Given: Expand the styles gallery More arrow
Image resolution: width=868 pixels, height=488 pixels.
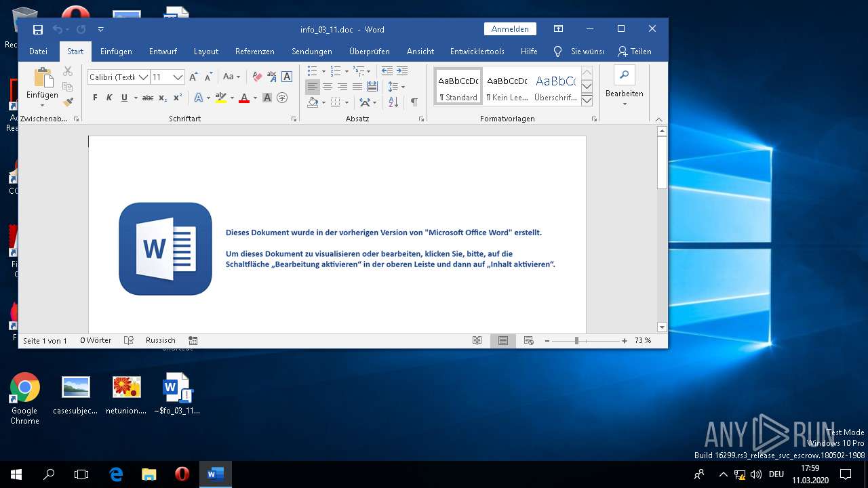Looking at the screenshot, I should point(587,100).
